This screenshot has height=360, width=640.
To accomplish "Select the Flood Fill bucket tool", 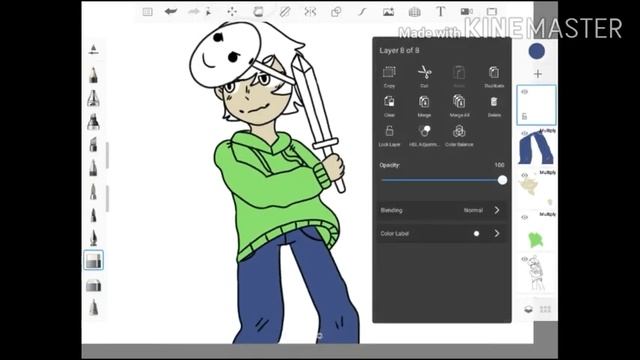I will click(258, 11).
